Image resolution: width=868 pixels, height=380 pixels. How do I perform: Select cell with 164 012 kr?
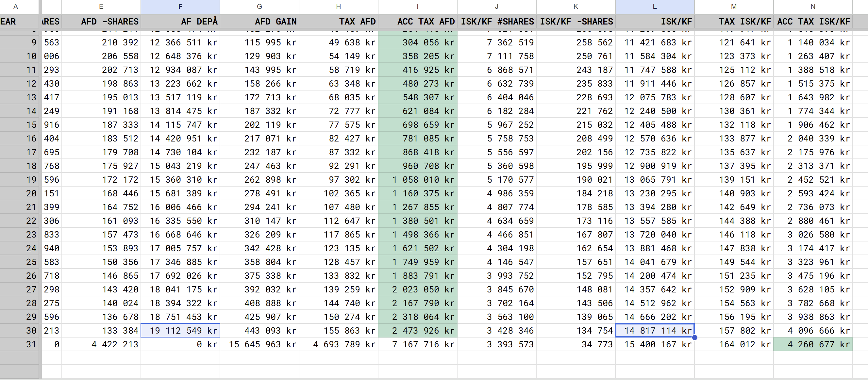[734, 344]
